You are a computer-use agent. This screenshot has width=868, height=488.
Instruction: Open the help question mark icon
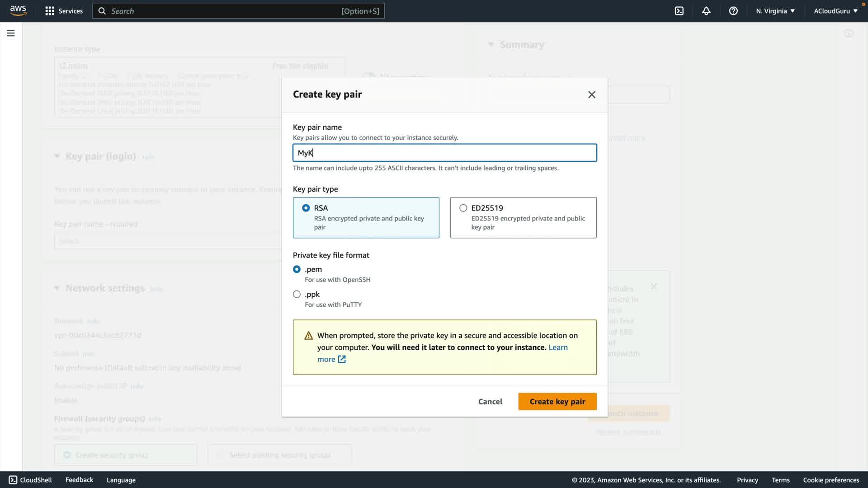[733, 11]
